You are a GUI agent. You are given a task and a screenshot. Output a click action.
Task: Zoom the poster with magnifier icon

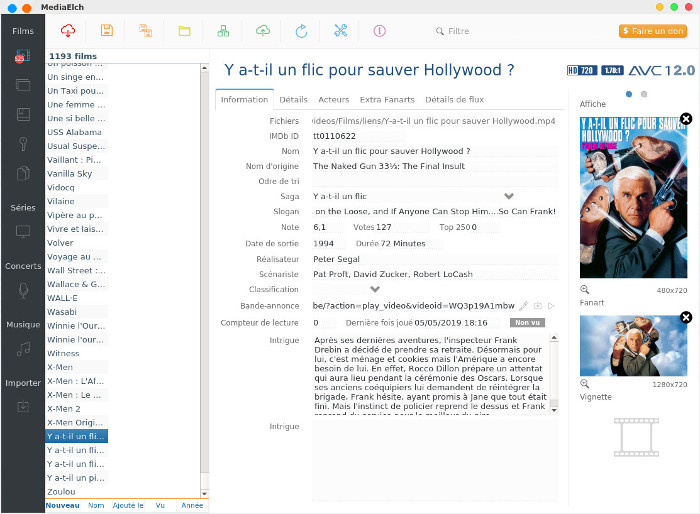tap(584, 289)
